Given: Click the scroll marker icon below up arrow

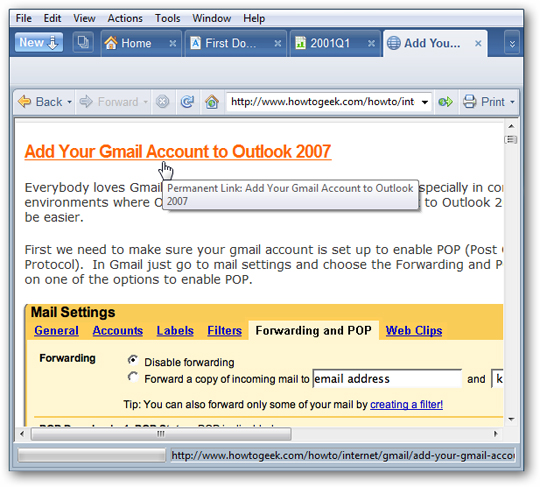Looking at the screenshot, I should [x=511, y=139].
